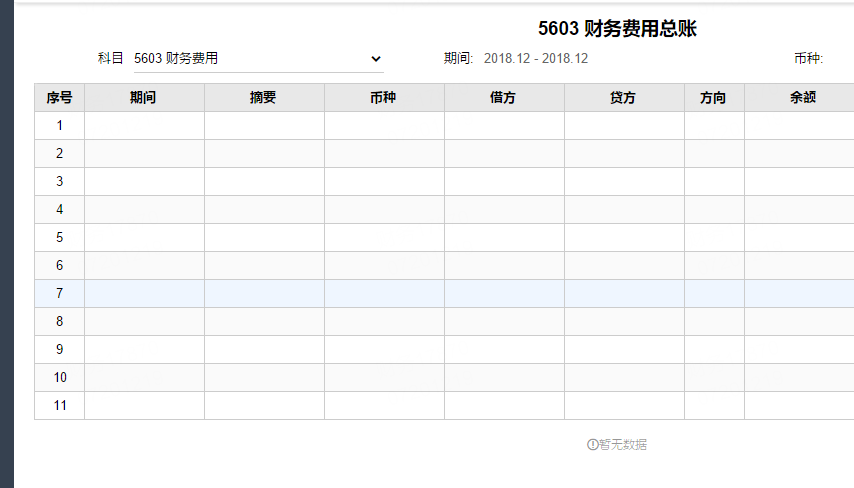Click the 暂无数据 no-data notice
Viewport: 854px width, 488px height.
(x=617, y=444)
